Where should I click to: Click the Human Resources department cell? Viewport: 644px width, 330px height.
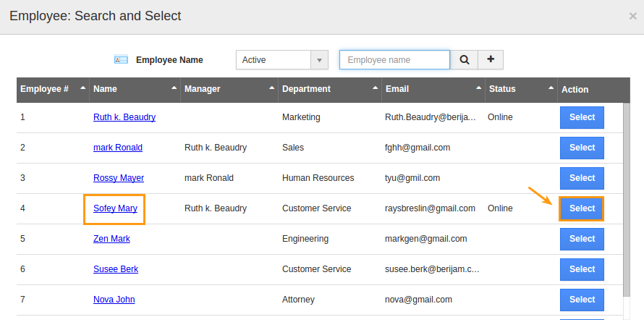tap(318, 178)
